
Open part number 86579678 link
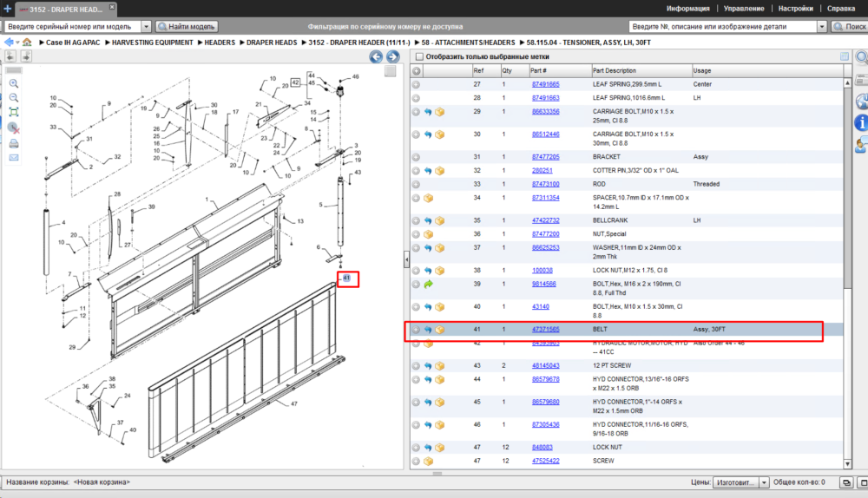point(545,380)
